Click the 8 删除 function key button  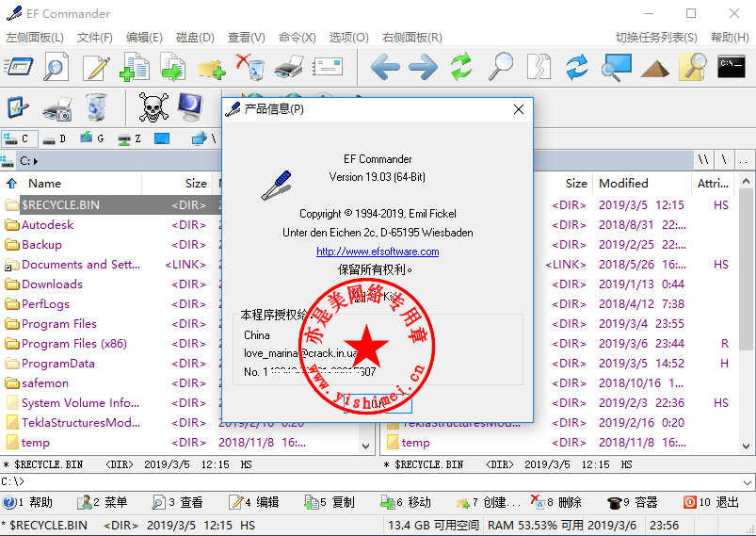[555, 502]
